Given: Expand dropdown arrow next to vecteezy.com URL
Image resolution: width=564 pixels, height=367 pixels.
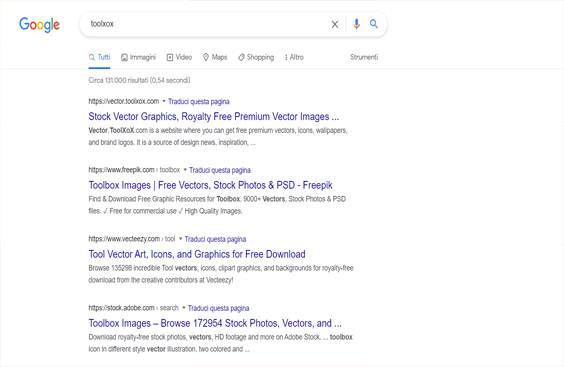Looking at the screenshot, I should (x=180, y=239).
